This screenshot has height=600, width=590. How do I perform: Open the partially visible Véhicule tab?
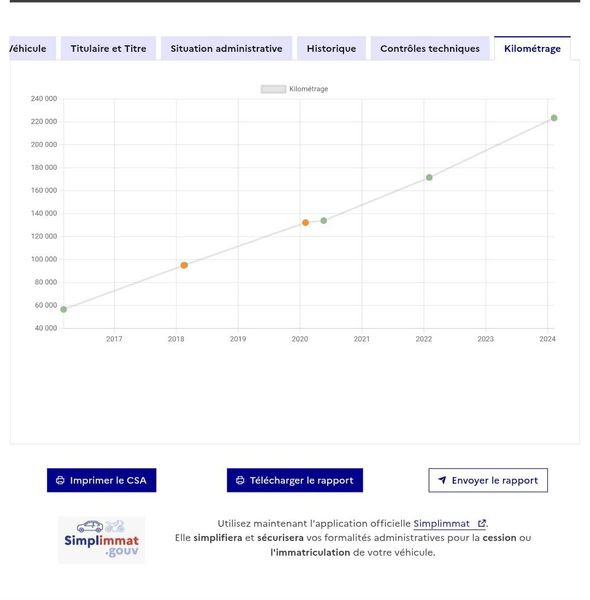(32, 49)
